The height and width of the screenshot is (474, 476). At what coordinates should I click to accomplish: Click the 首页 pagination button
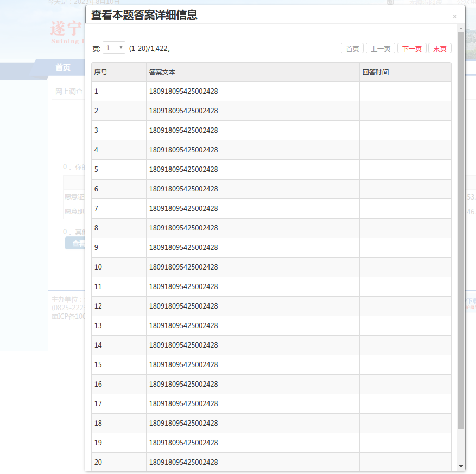click(352, 49)
